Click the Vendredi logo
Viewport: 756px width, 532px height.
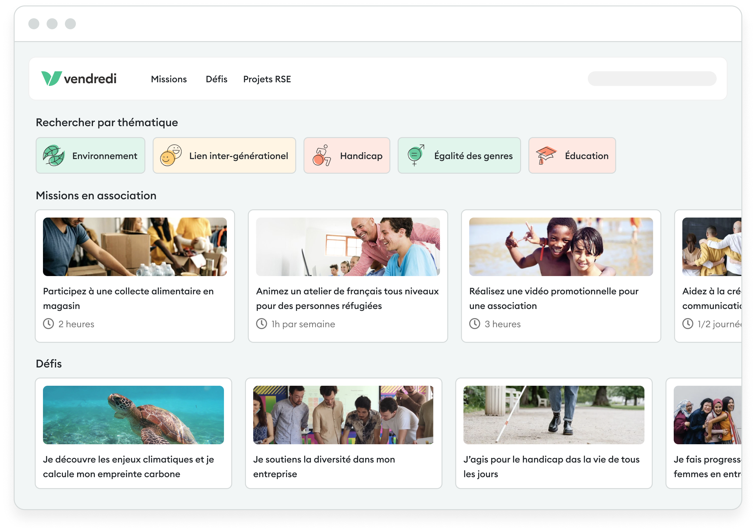point(79,79)
